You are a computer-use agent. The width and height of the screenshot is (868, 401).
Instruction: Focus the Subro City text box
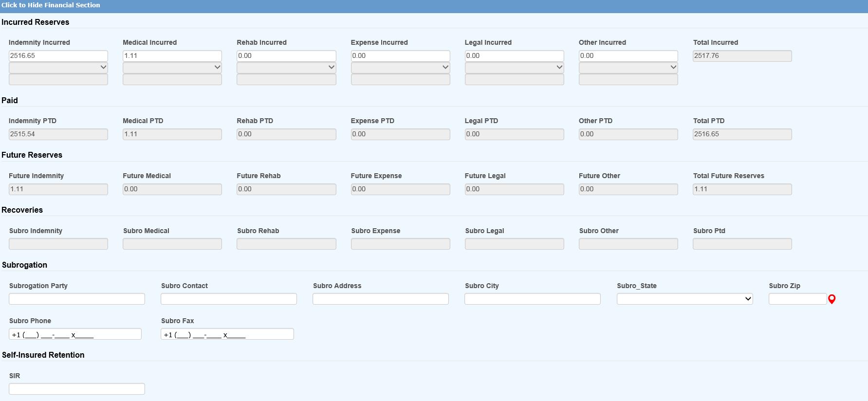tap(533, 299)
